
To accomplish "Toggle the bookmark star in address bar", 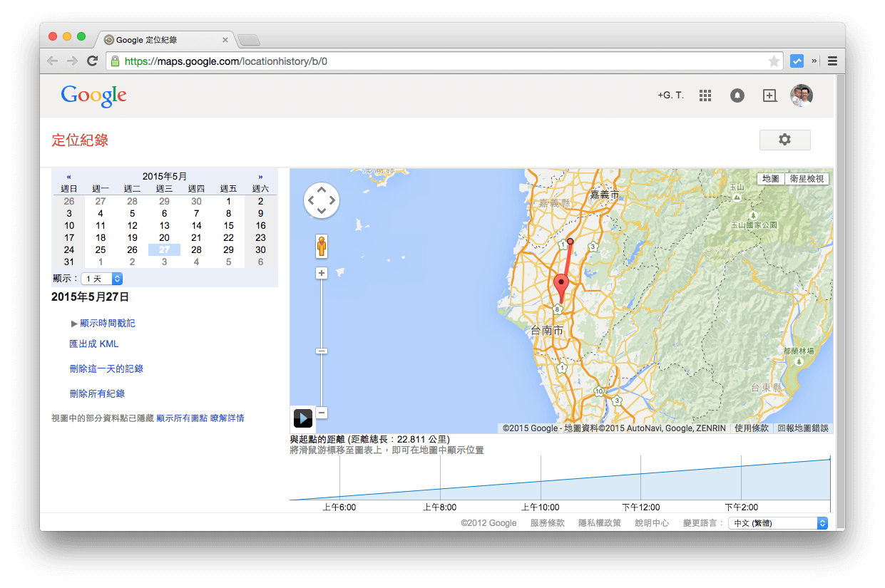I will tap(774, 61).
